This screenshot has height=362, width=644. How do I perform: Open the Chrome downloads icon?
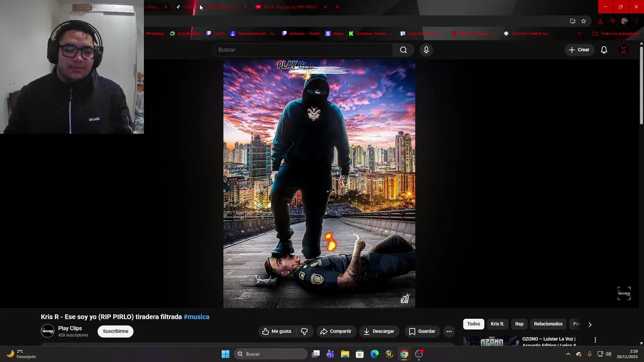600,21
